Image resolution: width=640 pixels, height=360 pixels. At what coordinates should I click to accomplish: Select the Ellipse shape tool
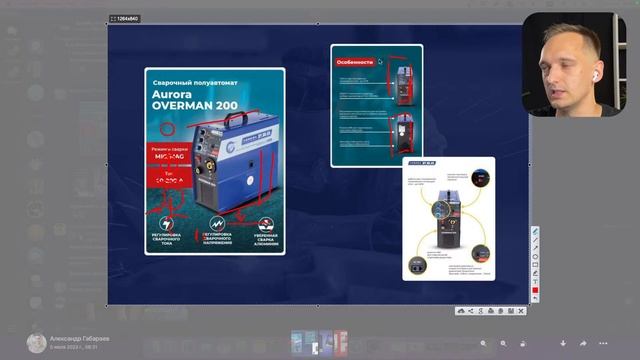pyautogui.click(x=535, y=256)
